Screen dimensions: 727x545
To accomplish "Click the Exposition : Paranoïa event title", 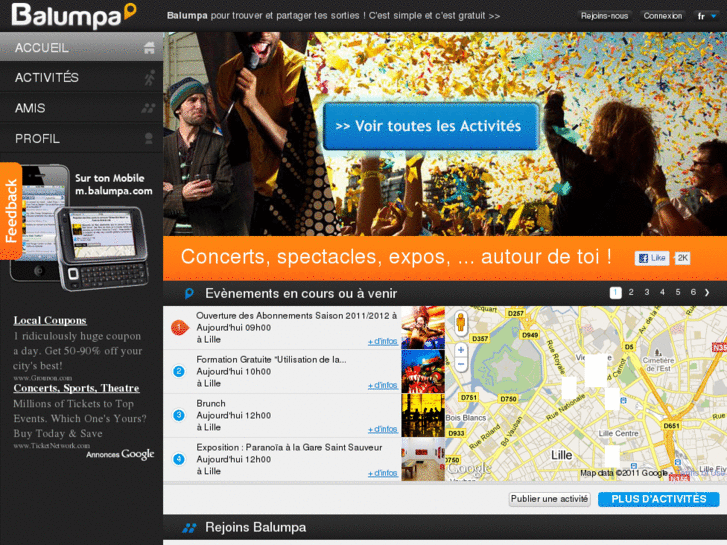I will point(289,448).
